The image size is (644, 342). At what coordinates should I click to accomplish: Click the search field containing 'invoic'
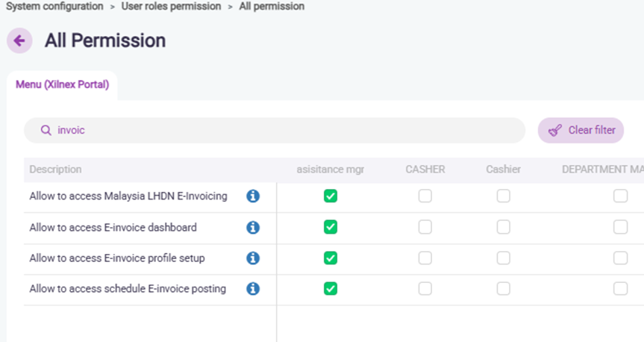(284, 130)
